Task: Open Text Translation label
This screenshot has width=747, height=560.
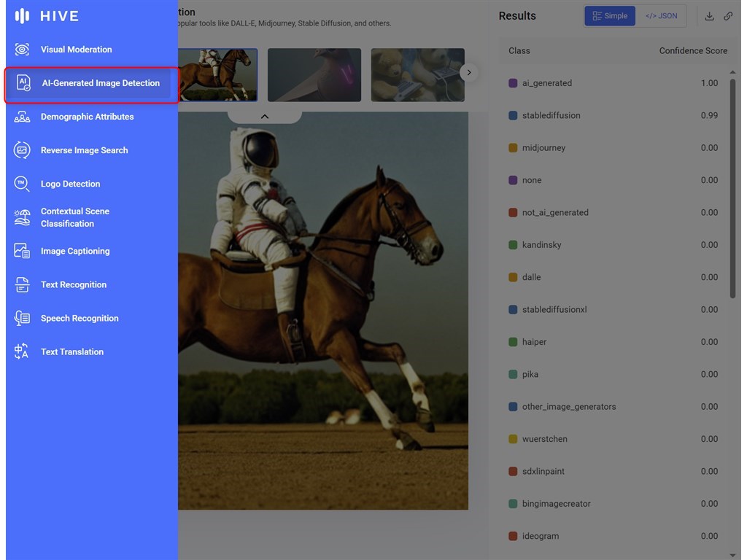Action: point(72,352)
